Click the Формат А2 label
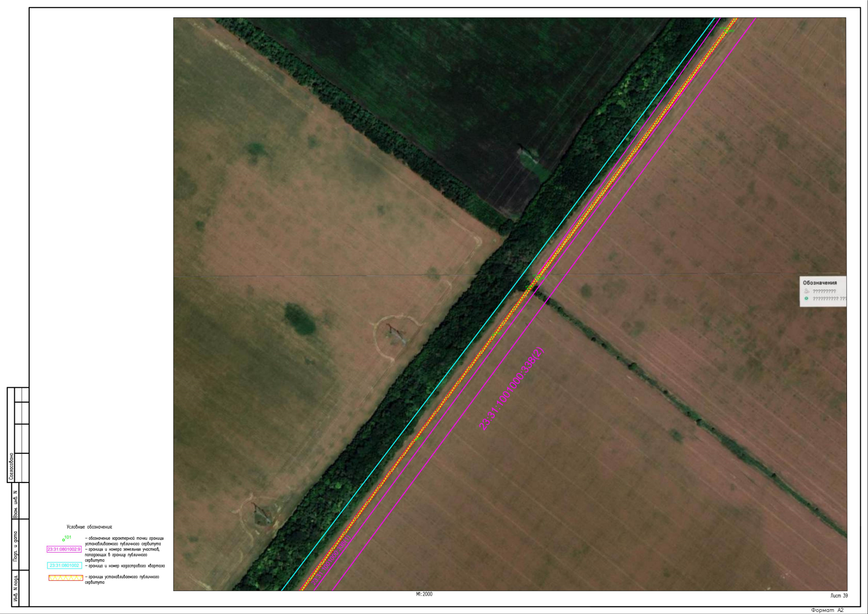Screen dimensions: 868x614 click(x=827, y=610)
